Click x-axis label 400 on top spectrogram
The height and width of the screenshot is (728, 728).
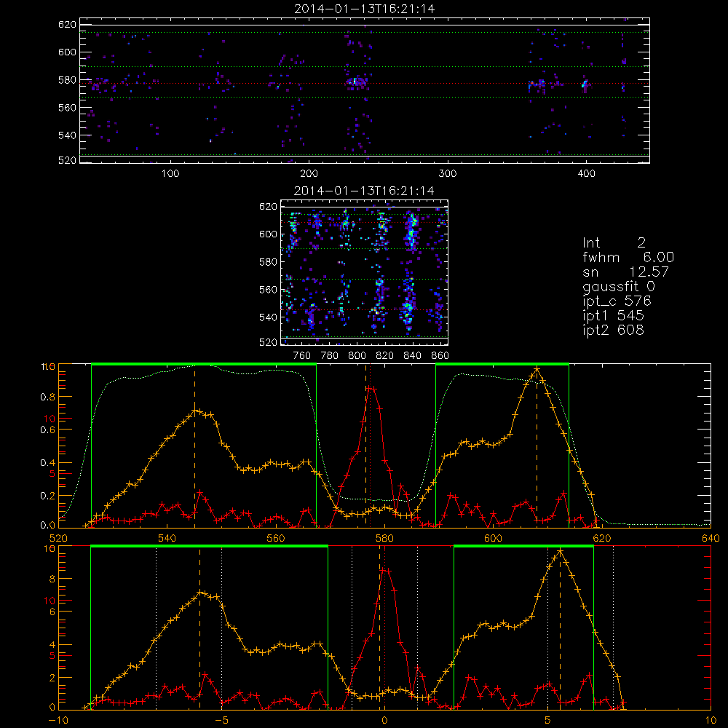586,174
